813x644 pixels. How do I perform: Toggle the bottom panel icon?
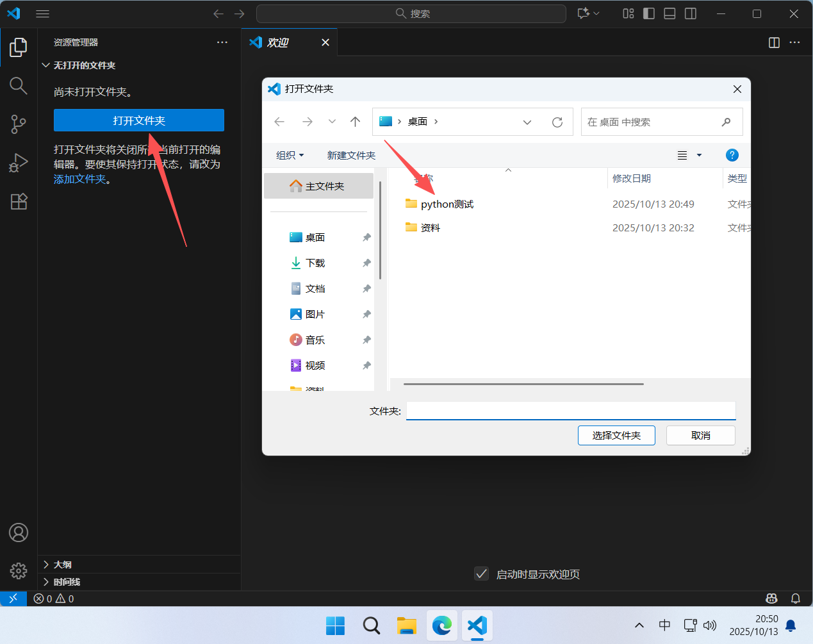pyautogui.click(x=669, y=13)
